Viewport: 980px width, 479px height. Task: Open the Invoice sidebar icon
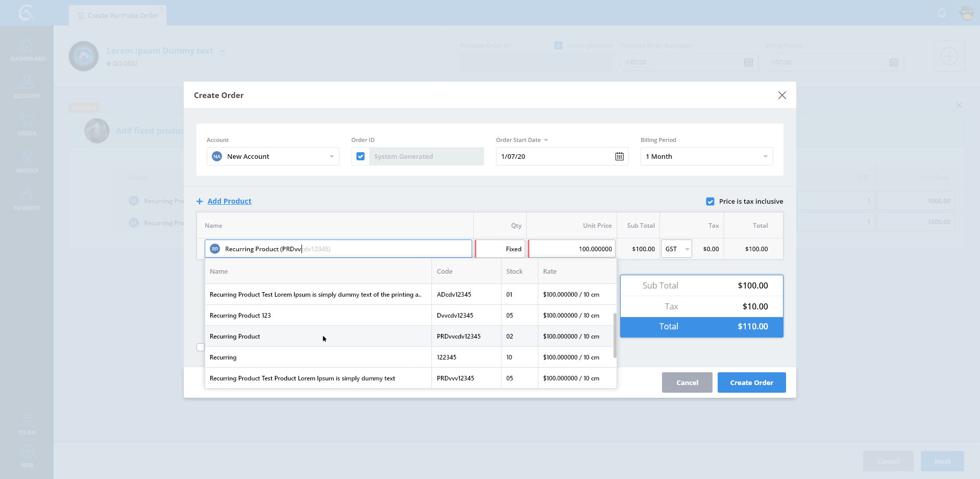(x=27, y=157)
